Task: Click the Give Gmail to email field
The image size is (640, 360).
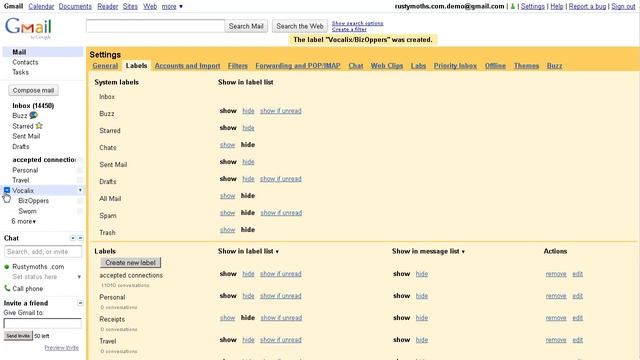Action: point(42,324)
